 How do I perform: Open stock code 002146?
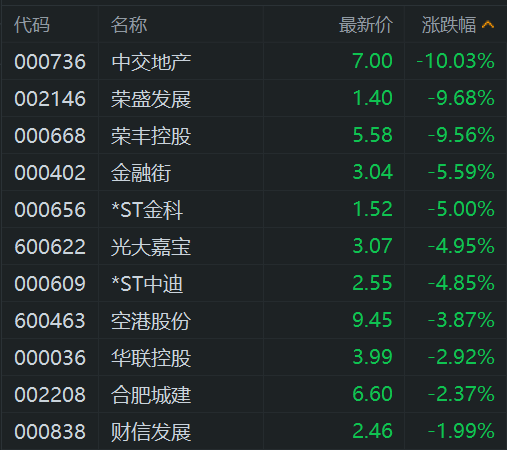tap(50, 99)
